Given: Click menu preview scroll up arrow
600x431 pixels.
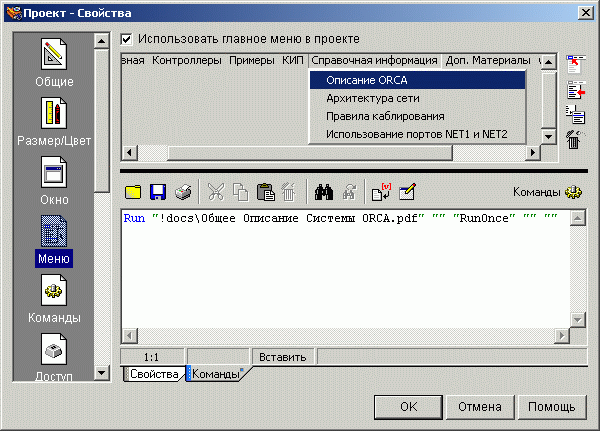Looking at the screenshot, I should click(x=549, y=62).
